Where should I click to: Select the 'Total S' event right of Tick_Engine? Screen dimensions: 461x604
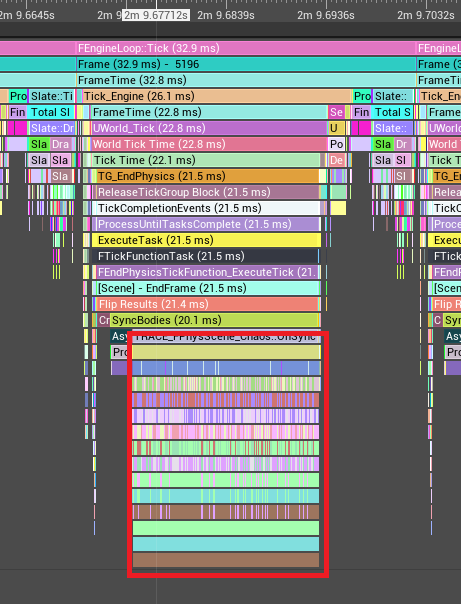392,112
